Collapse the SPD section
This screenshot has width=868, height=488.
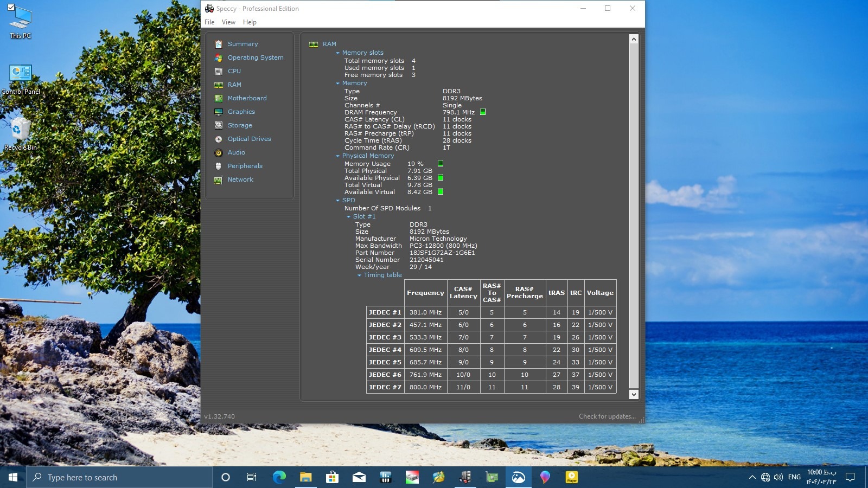click(x=337, y=201)
